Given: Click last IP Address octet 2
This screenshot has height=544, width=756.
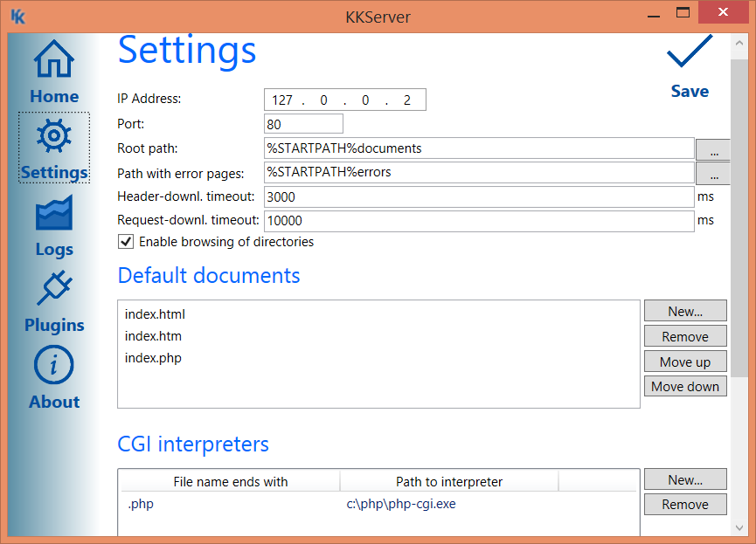Looking at the screenshot, I should click(407, 100).
